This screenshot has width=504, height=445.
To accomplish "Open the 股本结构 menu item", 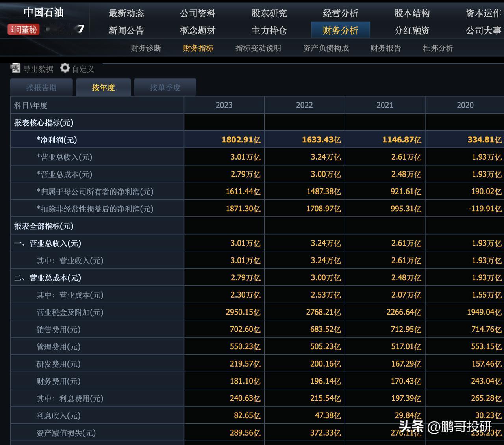I will coord(412,13).
